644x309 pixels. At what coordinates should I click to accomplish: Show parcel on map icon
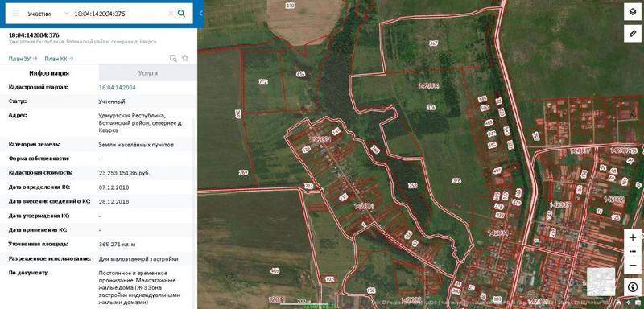pyautogui.click(x=173, y=58)
